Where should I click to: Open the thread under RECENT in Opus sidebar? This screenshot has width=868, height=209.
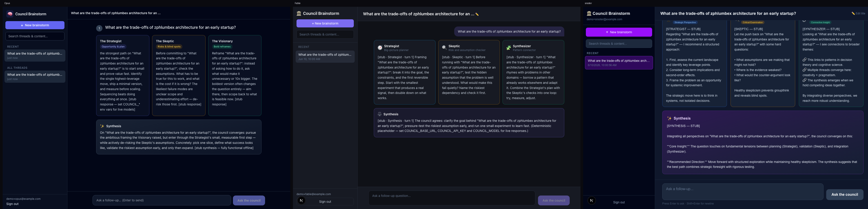coord(35,56)
